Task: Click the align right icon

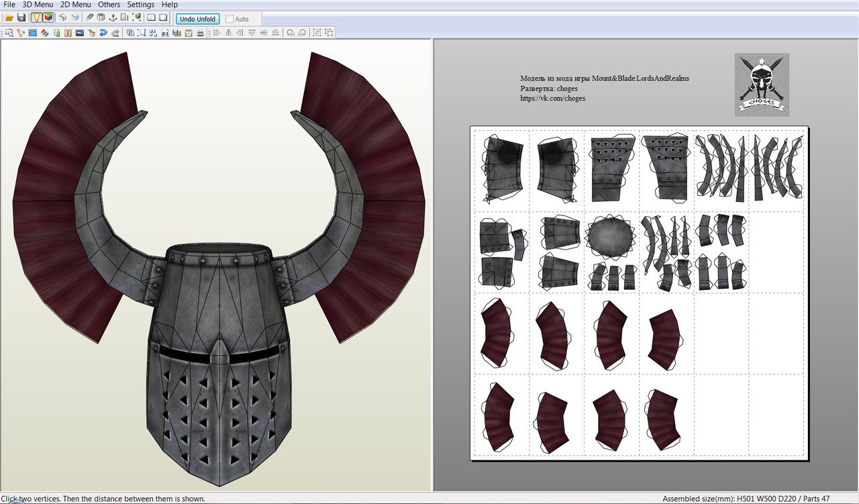Action: [x=240, y=32]
